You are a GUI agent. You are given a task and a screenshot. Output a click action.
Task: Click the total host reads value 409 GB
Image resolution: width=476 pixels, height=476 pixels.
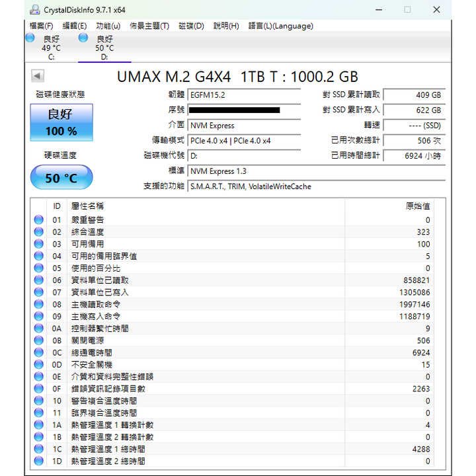click(415, 95)
